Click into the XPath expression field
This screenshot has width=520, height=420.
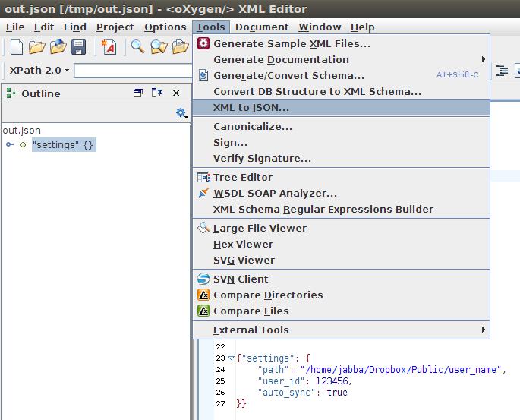[x=133, y=71]
